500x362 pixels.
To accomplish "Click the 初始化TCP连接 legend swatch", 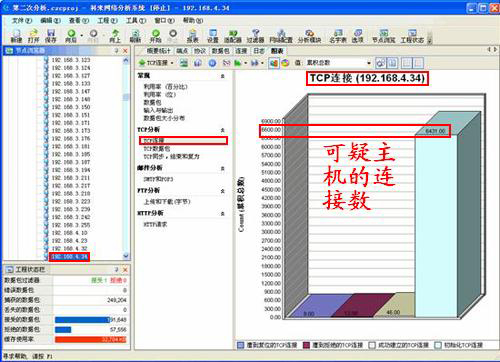I will tap(438, 345).
